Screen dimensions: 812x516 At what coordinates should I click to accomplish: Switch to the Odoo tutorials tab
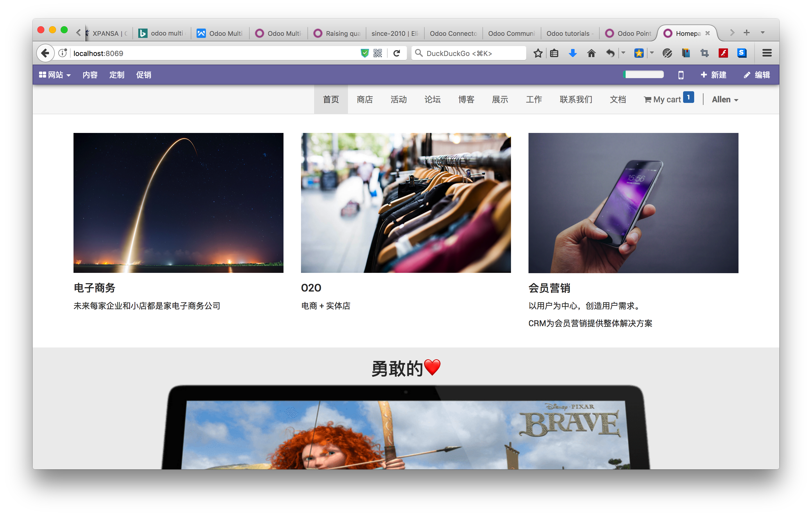[x=568, y=33]
